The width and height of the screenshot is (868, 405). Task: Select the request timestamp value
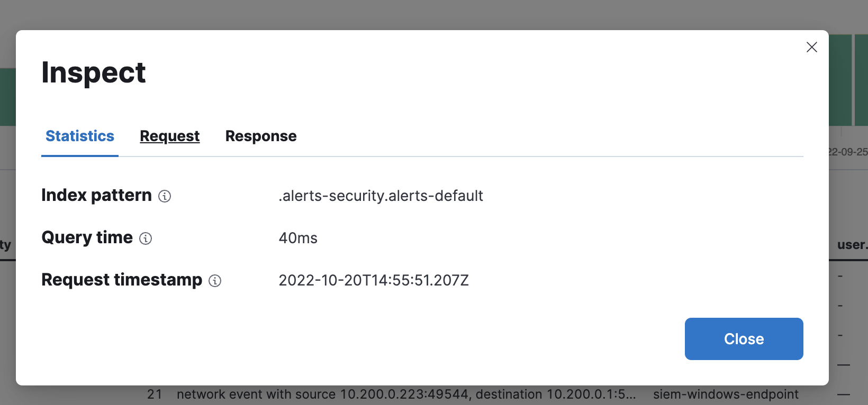pyautogui.click(x=374, y=280)
